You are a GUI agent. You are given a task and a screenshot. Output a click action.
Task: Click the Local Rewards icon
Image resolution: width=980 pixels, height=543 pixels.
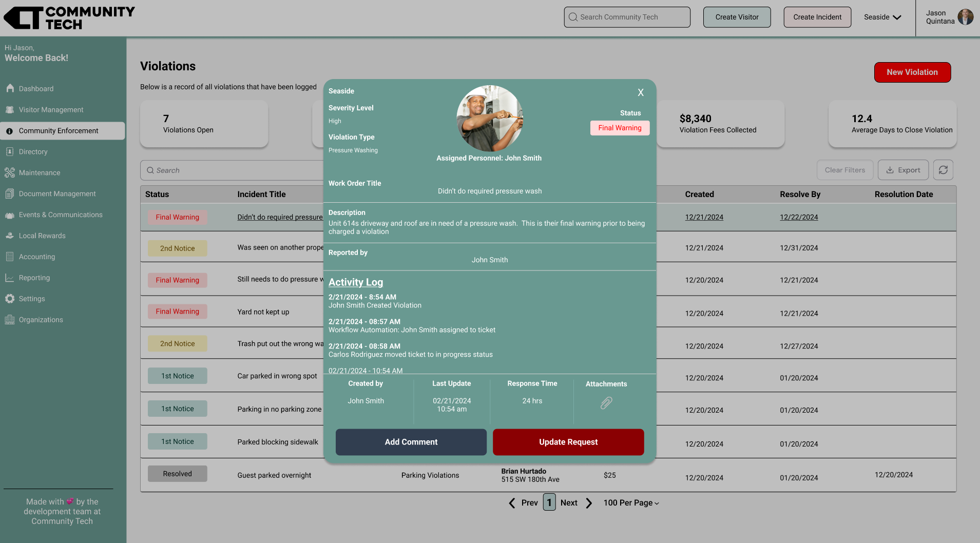(x=10, y=236)
